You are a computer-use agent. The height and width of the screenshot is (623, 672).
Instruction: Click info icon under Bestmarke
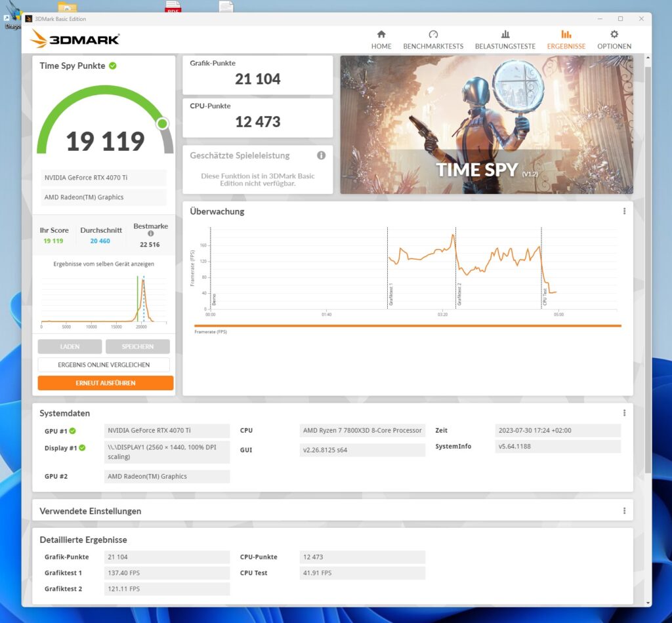(x=150, y=233)
